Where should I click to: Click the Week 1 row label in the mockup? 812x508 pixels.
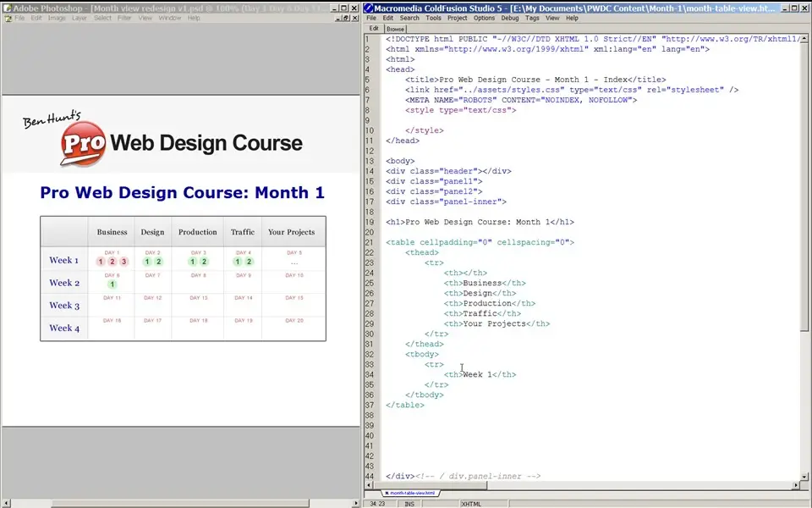pyautogui.click(x=63, y=260)
